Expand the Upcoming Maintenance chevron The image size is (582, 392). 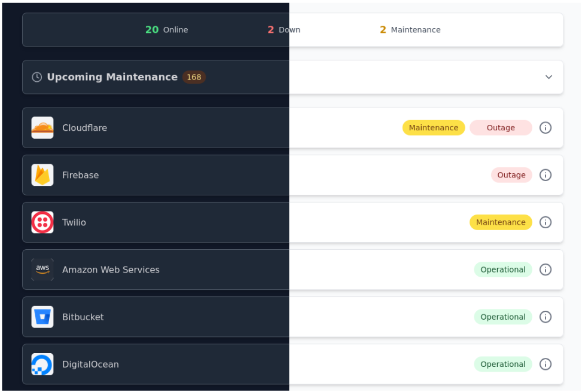point(549,77)
